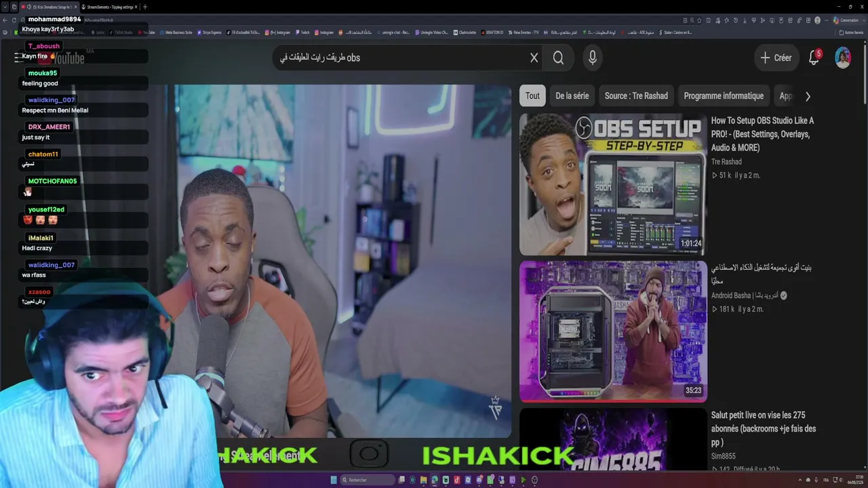The image size is (868, 488).
Task: Click chat message "Hadi crazy"
Action: click(37, 248)
